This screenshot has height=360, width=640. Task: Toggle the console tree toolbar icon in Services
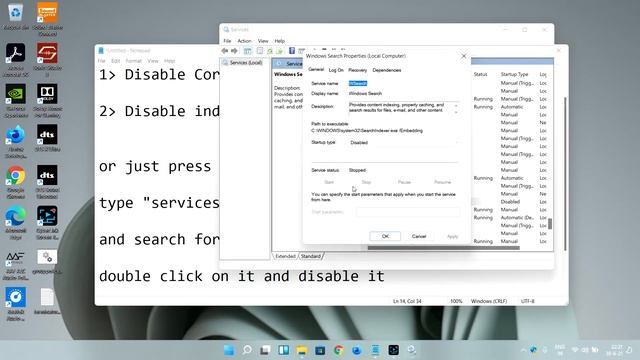click(247, 51)
